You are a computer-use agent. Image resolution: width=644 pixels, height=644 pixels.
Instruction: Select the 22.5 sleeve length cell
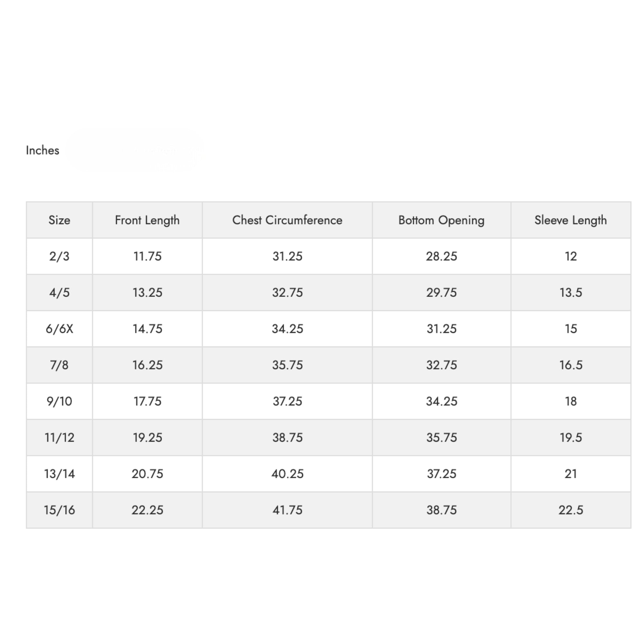[x=571, y=510]
